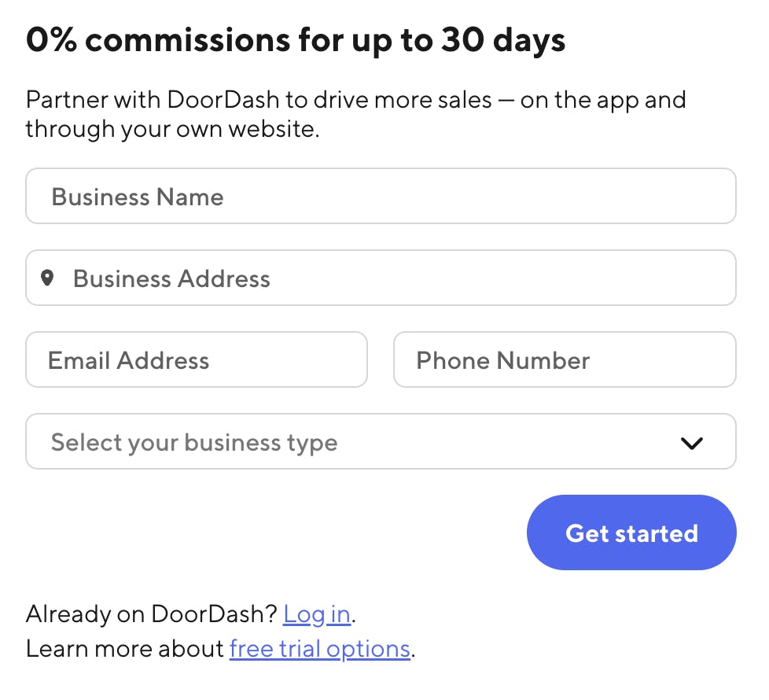769x700 pixels.
Task: Click the 'Phone Number' placeholder label
Action: tap(502, 360)
